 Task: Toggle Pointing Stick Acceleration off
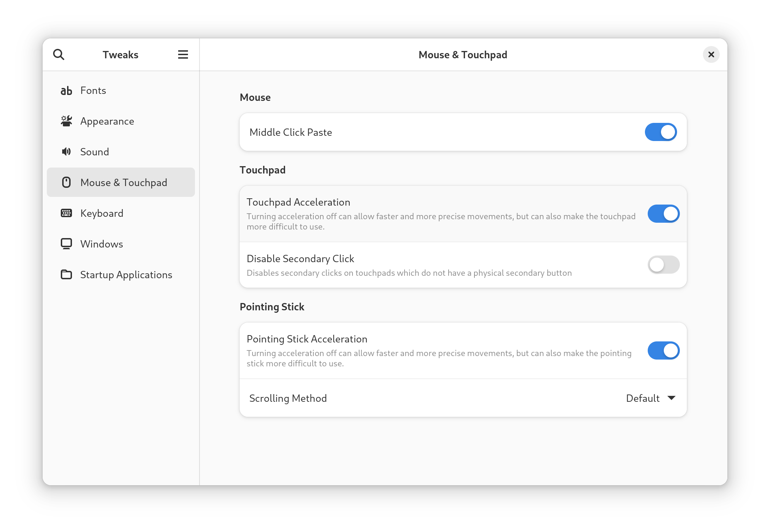663,350
